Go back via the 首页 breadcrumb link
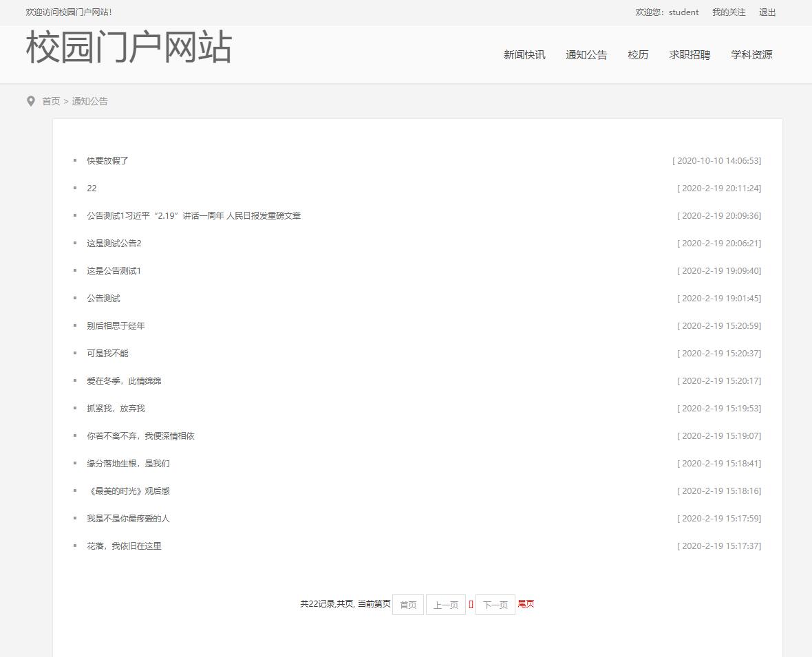This screenshot has height=657, width=812. 52,100
